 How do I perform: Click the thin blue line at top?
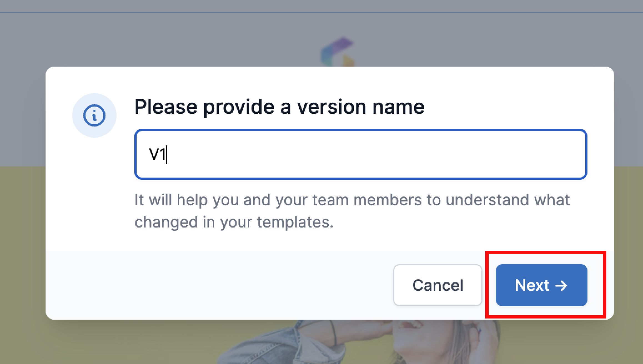point(321,12)
